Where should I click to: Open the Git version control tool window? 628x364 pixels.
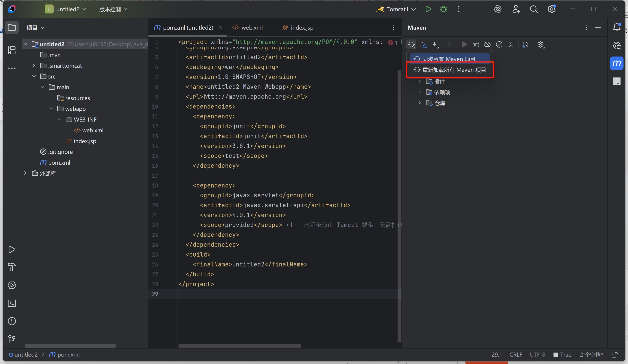[12, 339]
